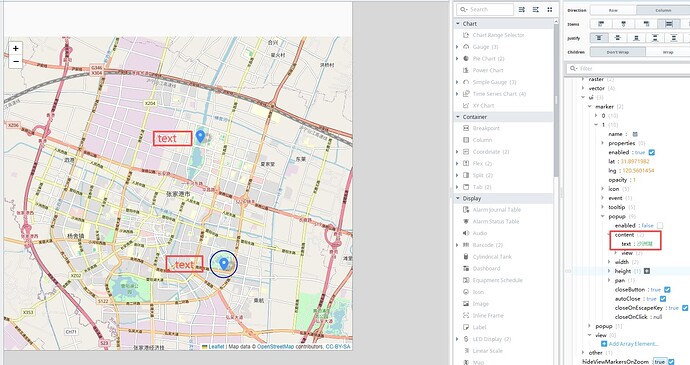Open the OpenStreetMap attribution link

pos(275,347)
